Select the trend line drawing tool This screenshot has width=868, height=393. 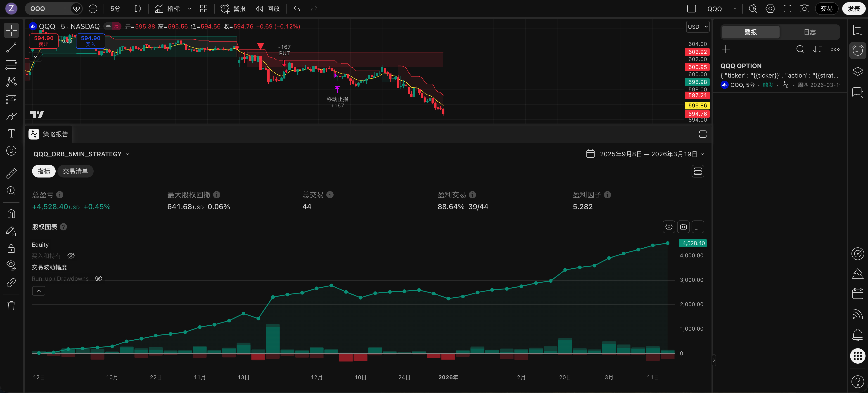click(11, 47)
